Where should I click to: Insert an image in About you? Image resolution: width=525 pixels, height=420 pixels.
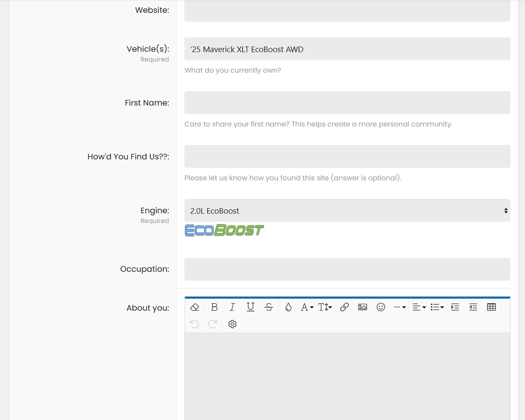pyautogui.click(x=363, y=307)
